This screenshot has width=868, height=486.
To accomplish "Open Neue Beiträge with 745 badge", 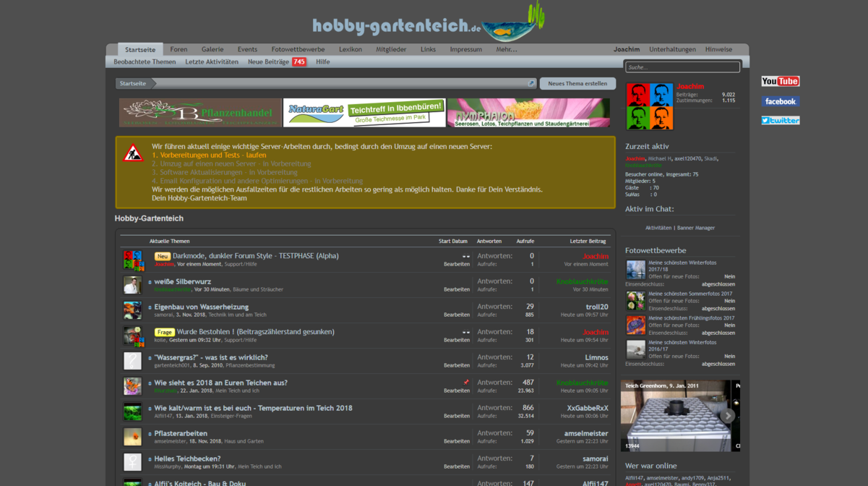I will point(277,61).
